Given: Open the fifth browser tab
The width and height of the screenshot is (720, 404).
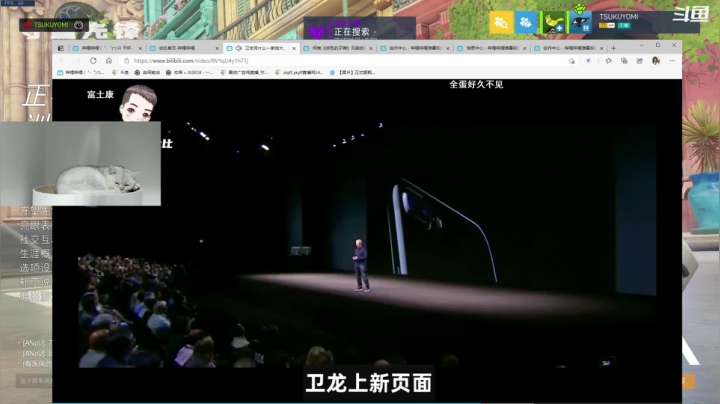Looking at the screenshot, I should [414, 48].
